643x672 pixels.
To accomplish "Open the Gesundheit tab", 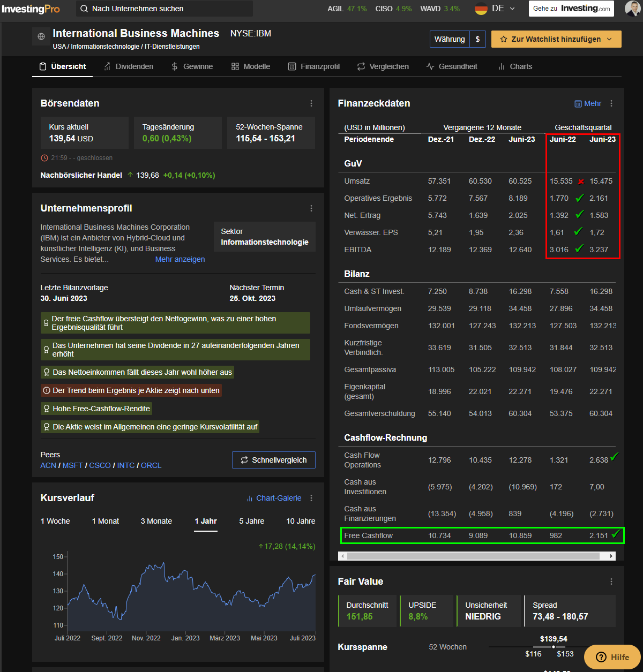I will click(452, 66).
